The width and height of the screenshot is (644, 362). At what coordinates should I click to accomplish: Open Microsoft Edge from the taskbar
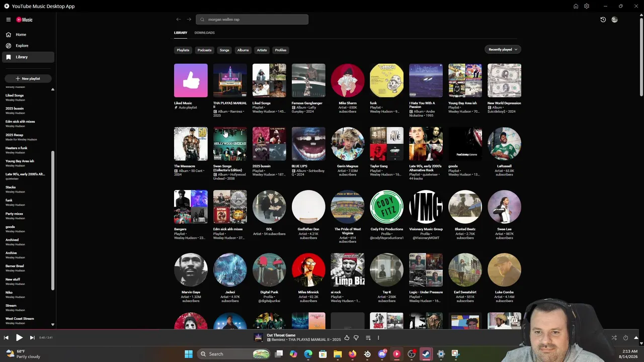click(x=308, y=354)
